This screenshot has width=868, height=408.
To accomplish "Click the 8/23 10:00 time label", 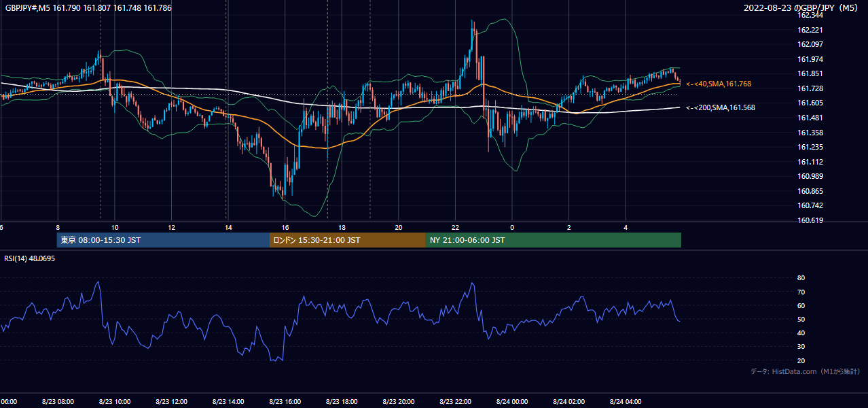I will [x=115, y=402].
